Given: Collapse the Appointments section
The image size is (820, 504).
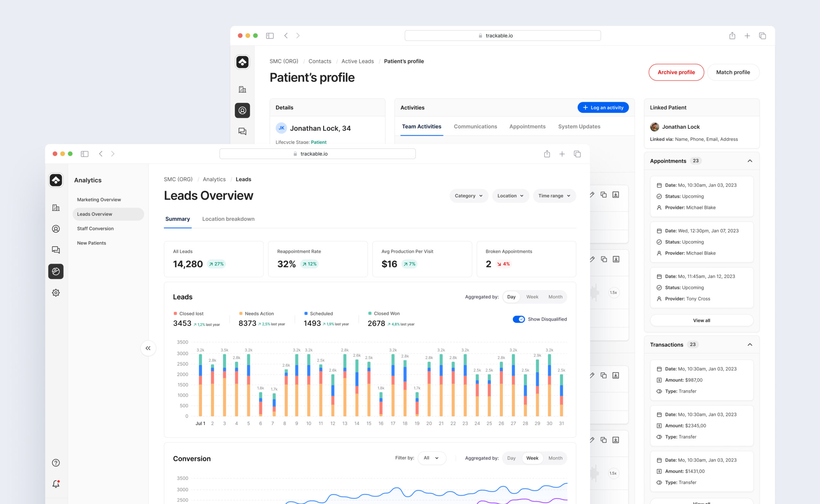Looking at the screenshot, I should pos(750,161).
